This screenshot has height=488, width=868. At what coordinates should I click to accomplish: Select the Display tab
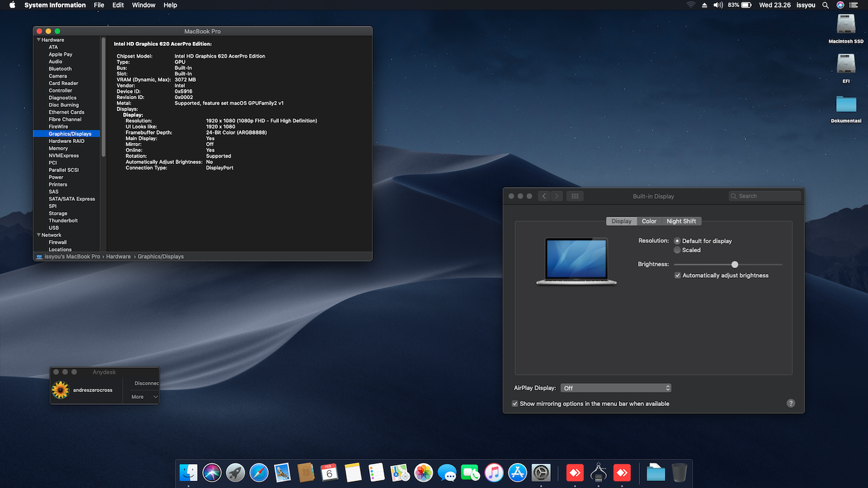tap(621, 221)
